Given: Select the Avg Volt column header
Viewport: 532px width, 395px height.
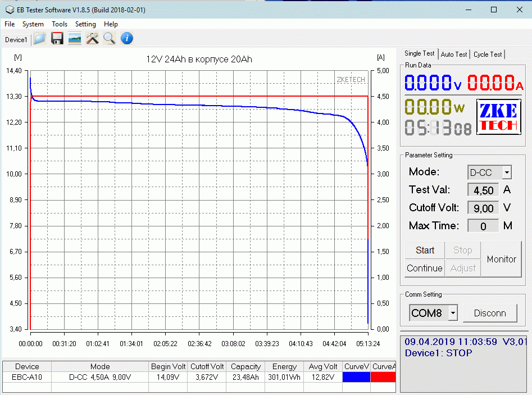Looking at the screenshot, I should [323, 366].
